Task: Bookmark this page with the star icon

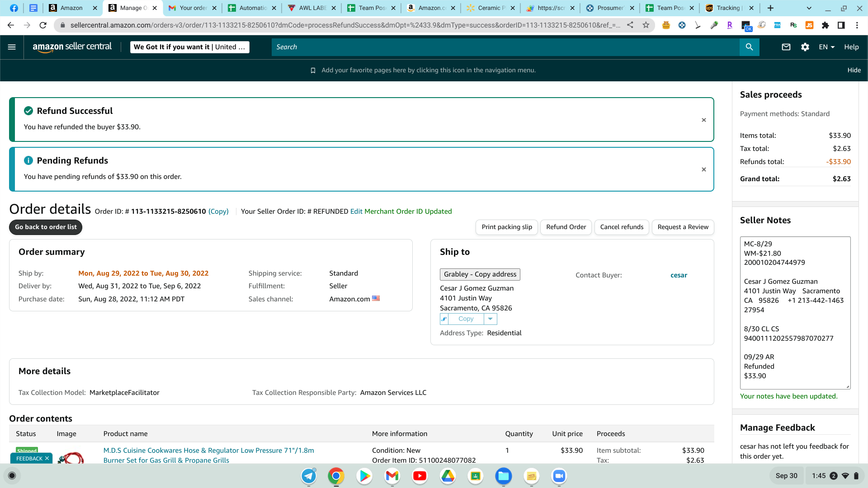Action: [x=646, y=25]
